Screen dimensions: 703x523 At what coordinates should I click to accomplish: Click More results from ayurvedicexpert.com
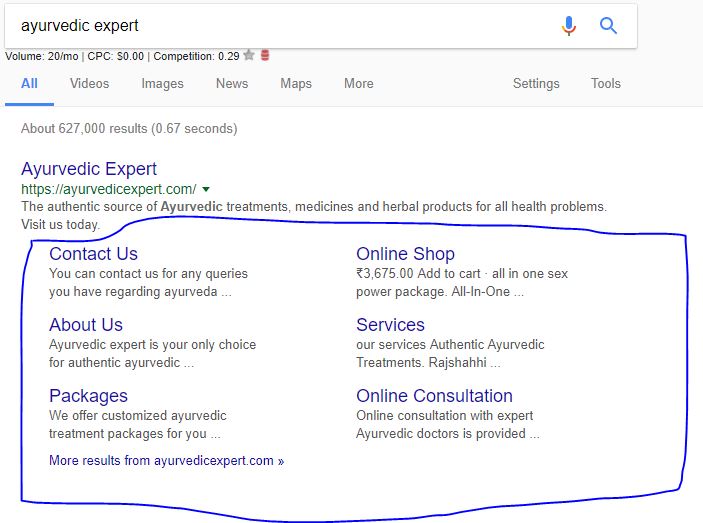pyautogui.click(x=166, y=460)
